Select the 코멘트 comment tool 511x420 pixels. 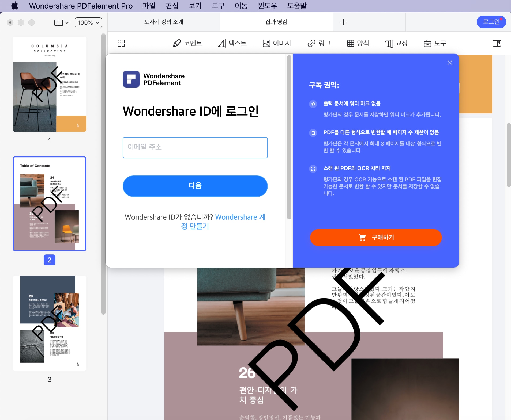point(187,43)
